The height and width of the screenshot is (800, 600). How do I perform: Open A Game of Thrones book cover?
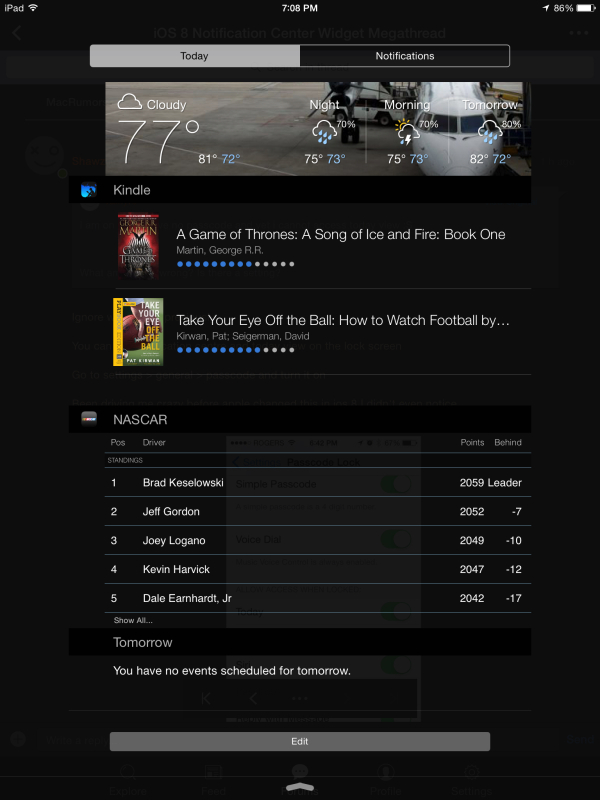pos(138,246)
